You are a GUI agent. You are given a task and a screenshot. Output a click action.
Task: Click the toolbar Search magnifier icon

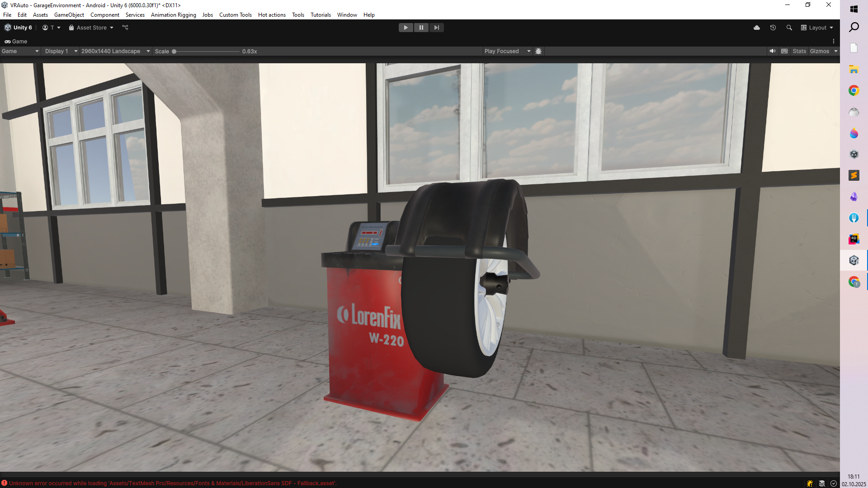tap(789, 28)
